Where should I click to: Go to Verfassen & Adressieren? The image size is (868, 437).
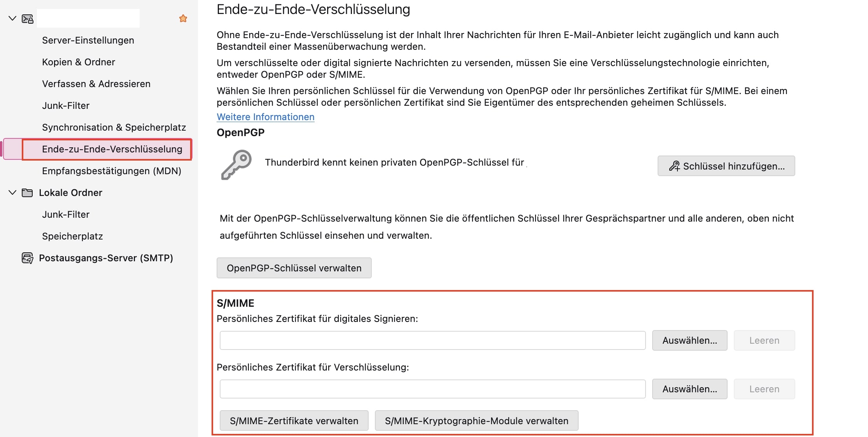tap(96, 84)
